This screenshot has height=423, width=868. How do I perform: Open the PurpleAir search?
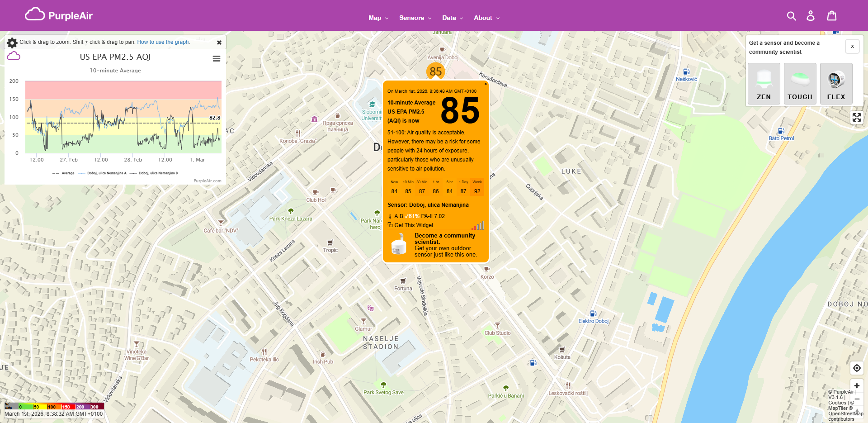(x=792, y=15)
